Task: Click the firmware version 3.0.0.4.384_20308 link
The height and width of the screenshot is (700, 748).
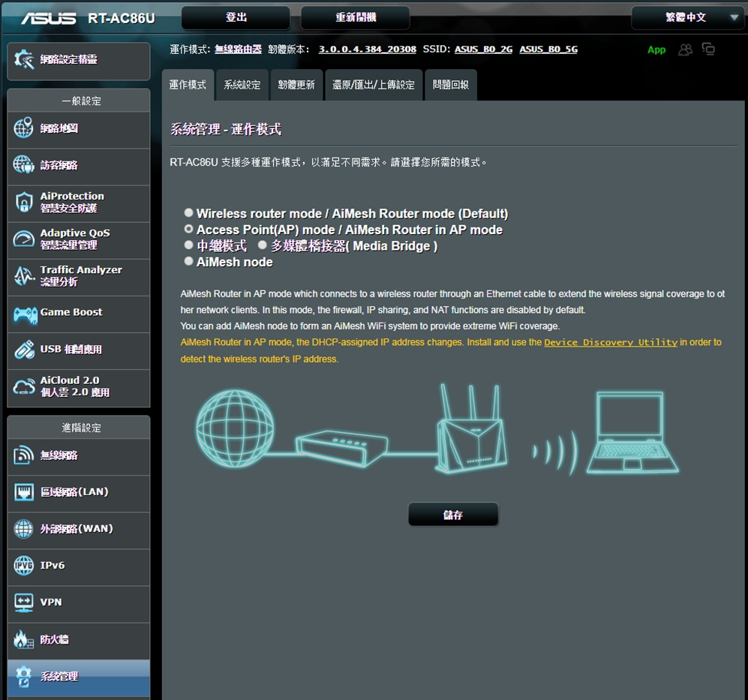Action: [x=367, y=50]
